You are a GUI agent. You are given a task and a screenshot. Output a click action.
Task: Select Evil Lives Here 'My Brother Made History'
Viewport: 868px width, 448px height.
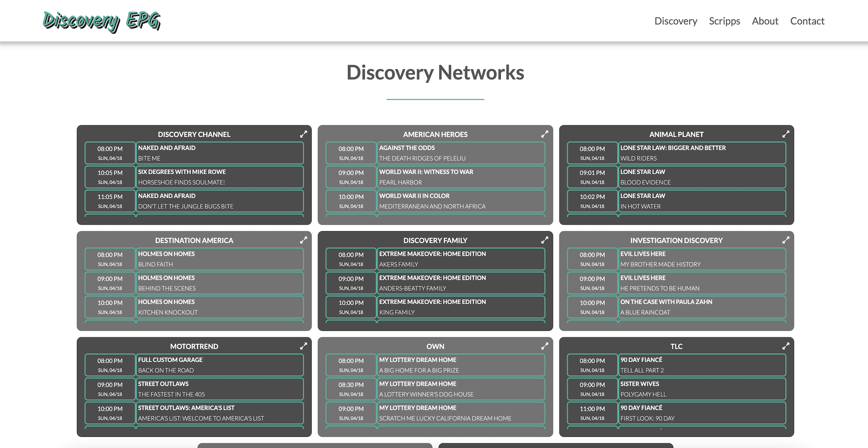[702, 259]
